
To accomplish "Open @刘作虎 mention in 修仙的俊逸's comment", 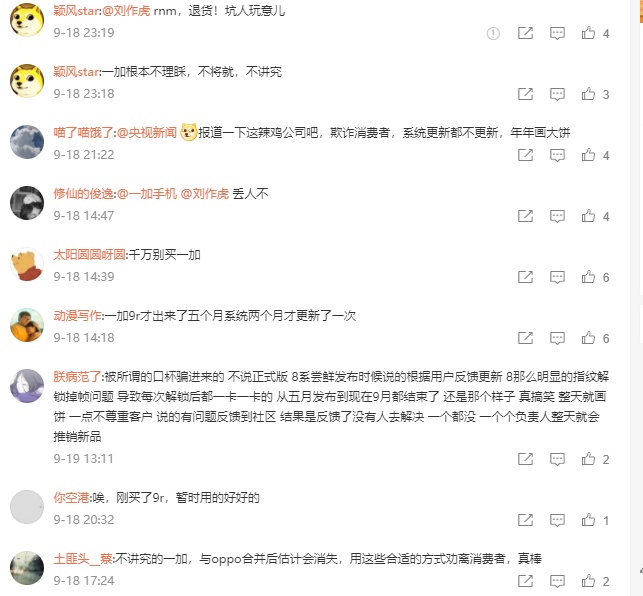I will [205, 194].
